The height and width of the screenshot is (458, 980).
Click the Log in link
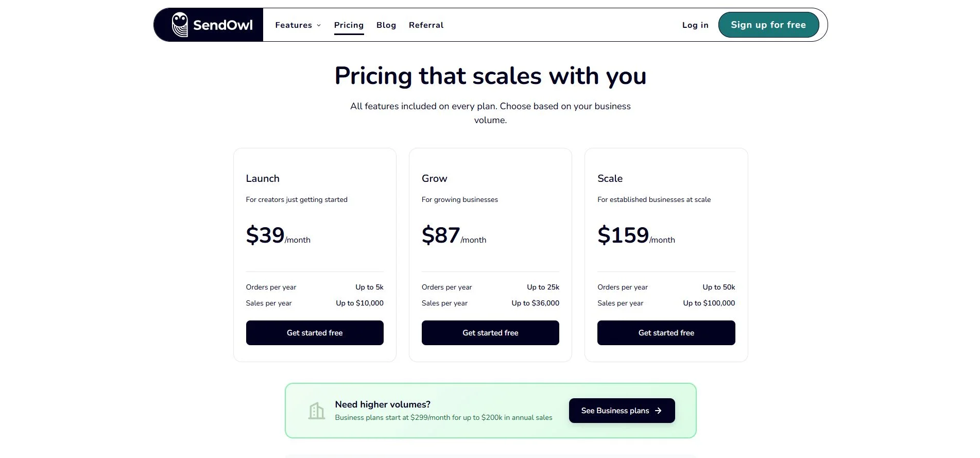[695, 25]
